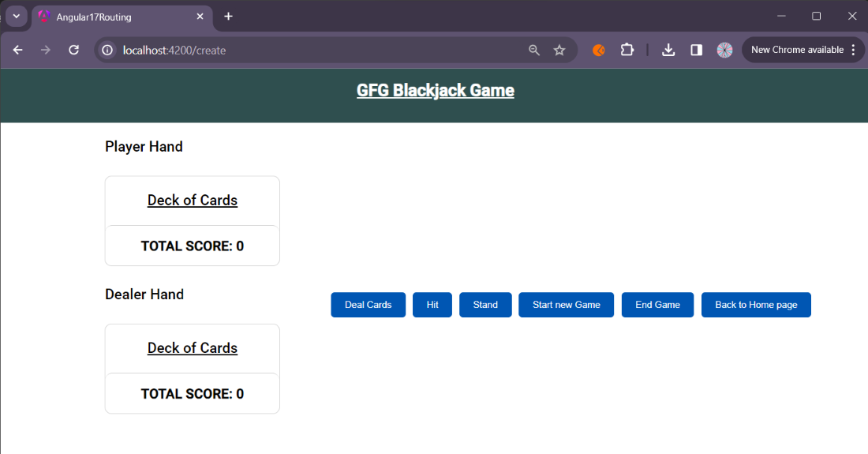The height and width of the screenshot is (454, 868).
Task: Click the browser forward arrow
Action: pos(46,51)
